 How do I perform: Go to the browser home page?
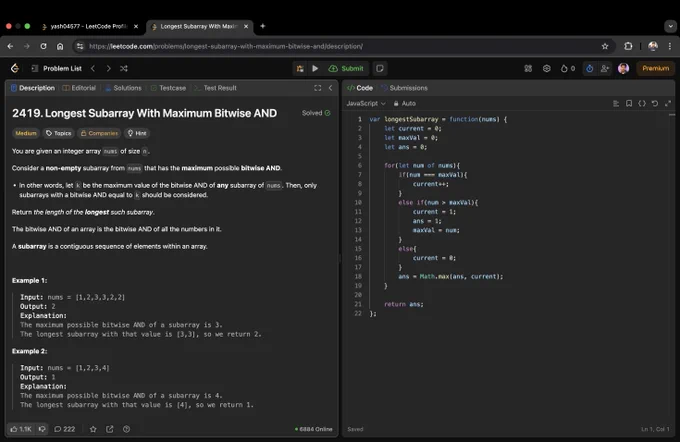pos(60,46)
